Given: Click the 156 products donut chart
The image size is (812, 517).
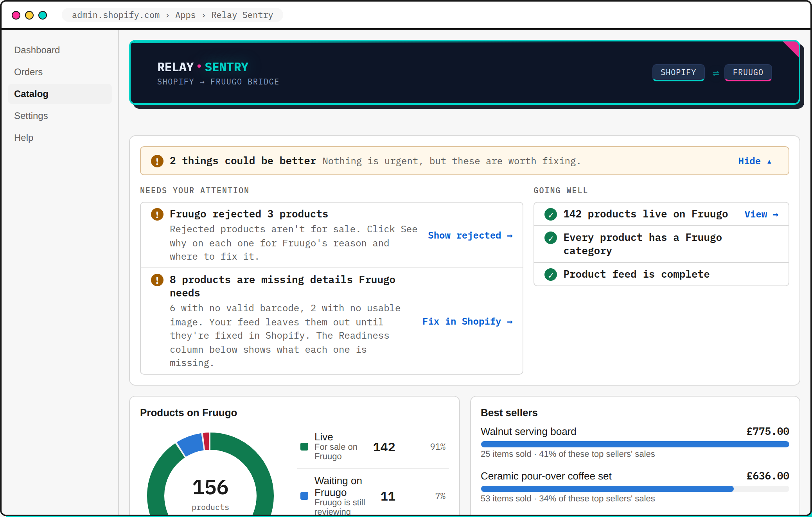Looking at the screenshot, I should pos(210,474).
